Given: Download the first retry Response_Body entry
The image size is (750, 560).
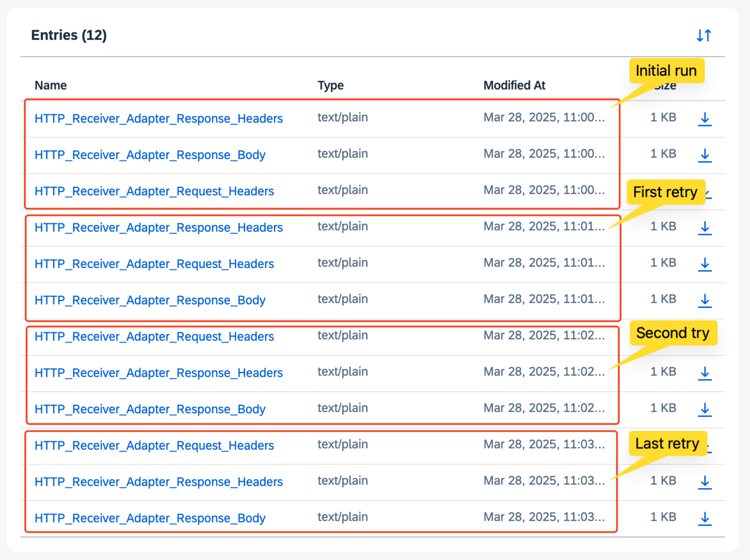Looking at the screenshot, I should (x=705, y=301).
